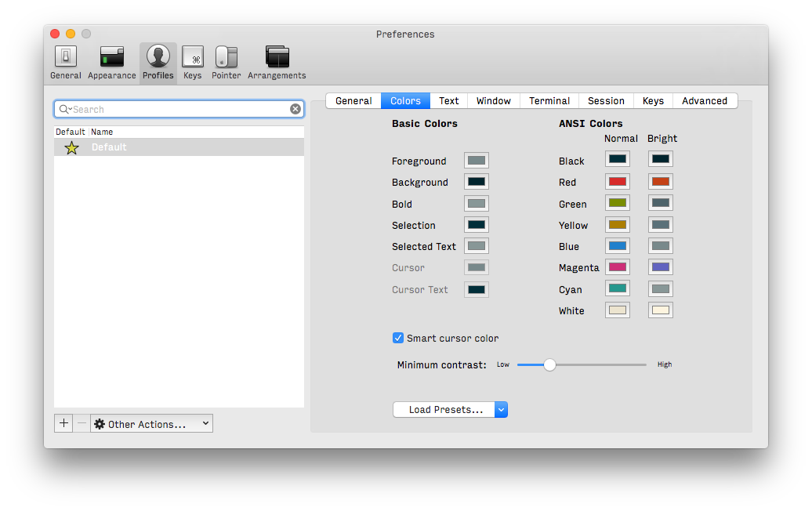The image size is (812, 511).
Task: Change the Bright Blue ANSI color
Action: [x=660, y=246]
